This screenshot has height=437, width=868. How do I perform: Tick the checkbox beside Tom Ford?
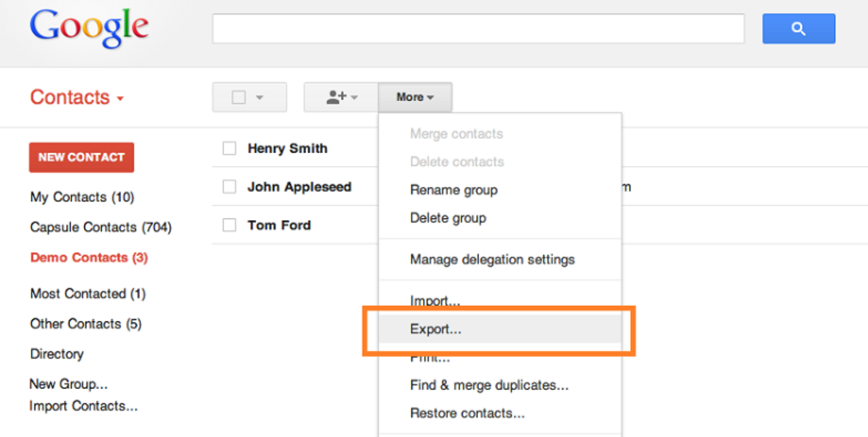tap(230, 225)
